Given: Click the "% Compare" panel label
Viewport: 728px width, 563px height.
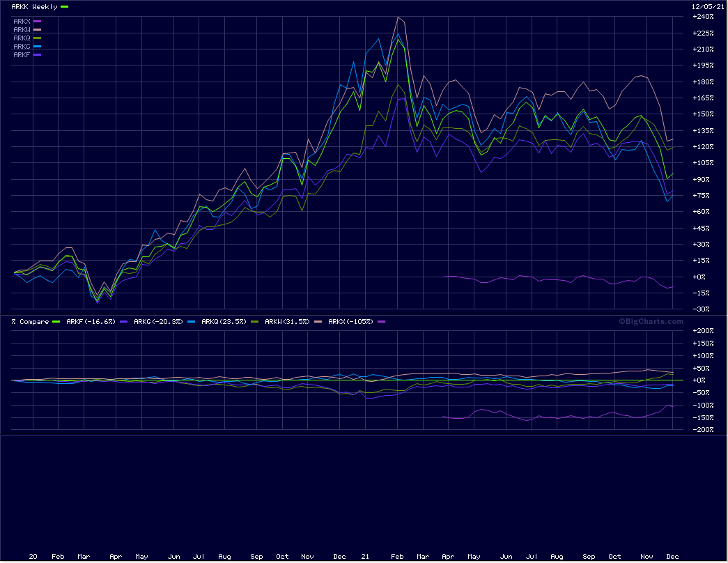Looking at the screenshot, I should point(30,322).
